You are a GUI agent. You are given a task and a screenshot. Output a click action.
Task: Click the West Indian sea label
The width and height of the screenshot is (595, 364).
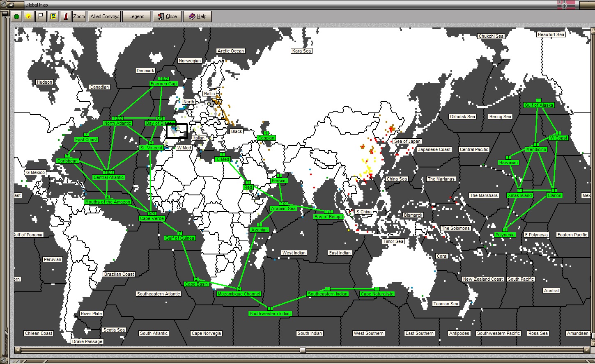tap(294, 253)
